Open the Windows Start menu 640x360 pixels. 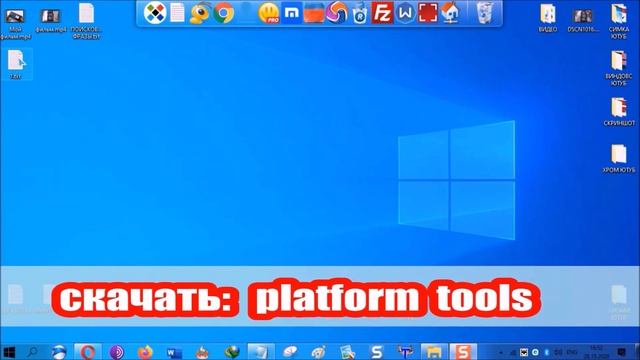9,352
